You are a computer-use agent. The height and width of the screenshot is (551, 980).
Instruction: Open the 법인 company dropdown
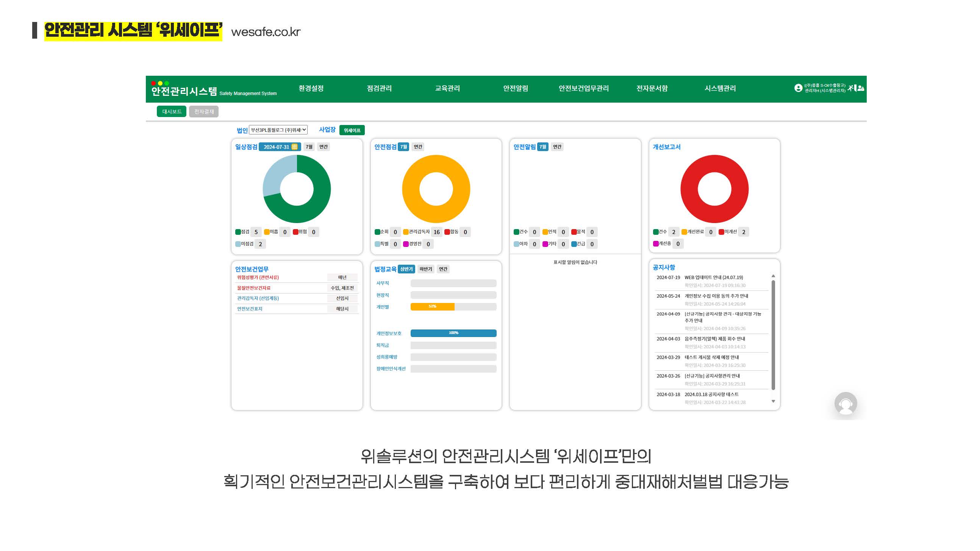[278, 130]
